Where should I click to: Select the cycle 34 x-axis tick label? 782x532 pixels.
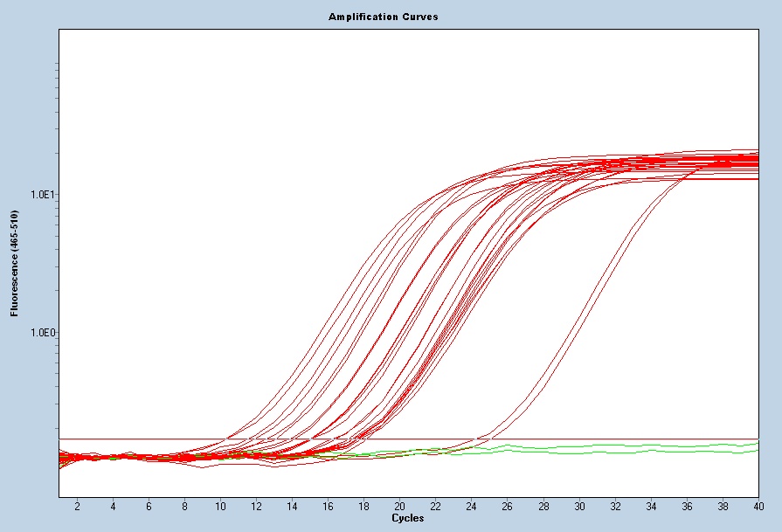[x=650, y=507]
